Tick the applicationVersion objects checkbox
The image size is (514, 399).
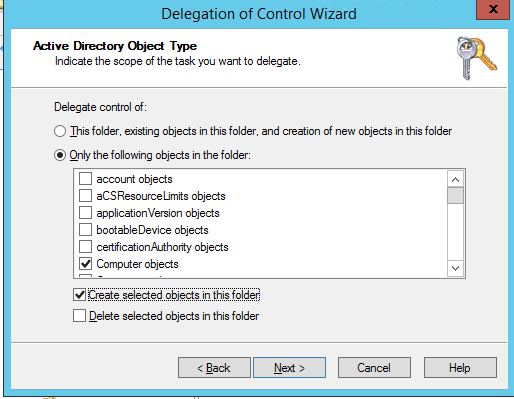[x=85, y=213]
